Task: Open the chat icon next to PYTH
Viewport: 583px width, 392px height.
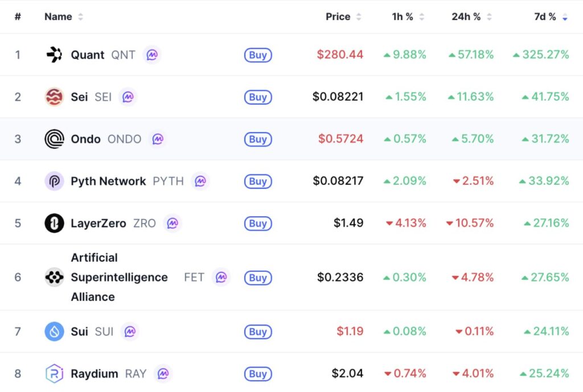Action: pos(200,181)
